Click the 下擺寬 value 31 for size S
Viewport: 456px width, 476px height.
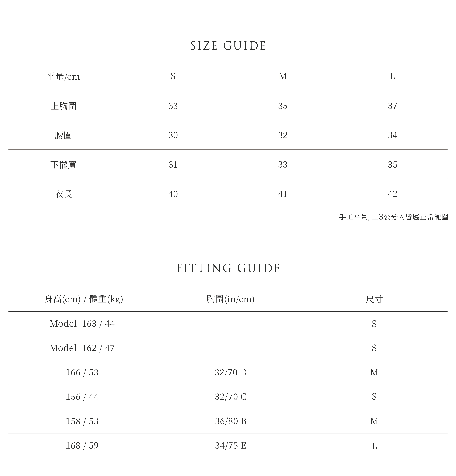(x=173, y=165)
